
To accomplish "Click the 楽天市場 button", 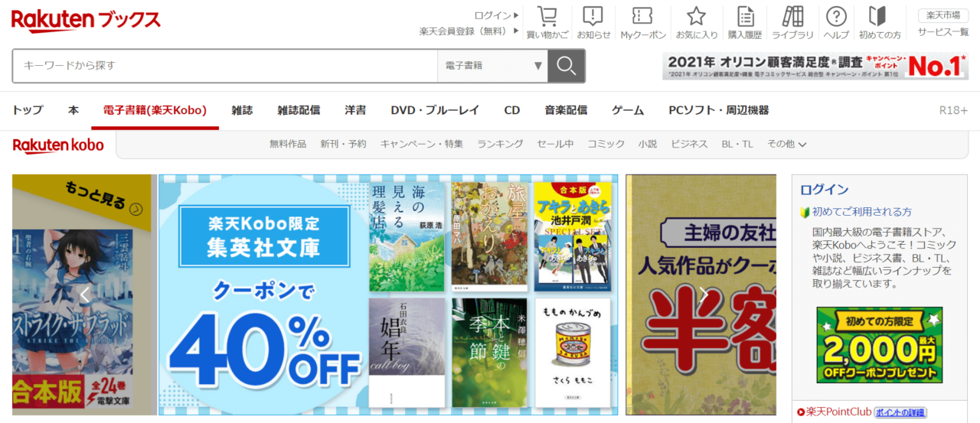I will pyautogui.click(x=943, y=15).
